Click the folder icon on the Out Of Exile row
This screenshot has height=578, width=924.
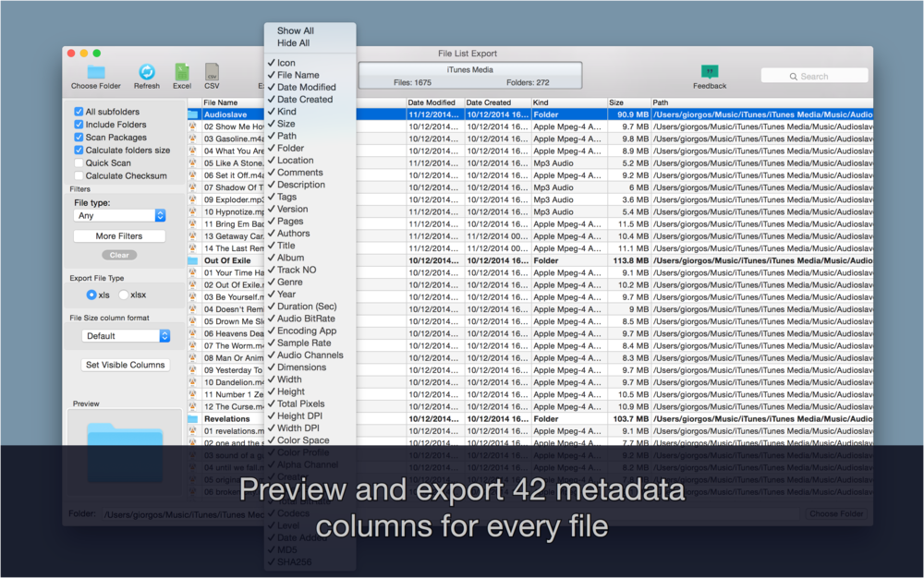point(194,260)
